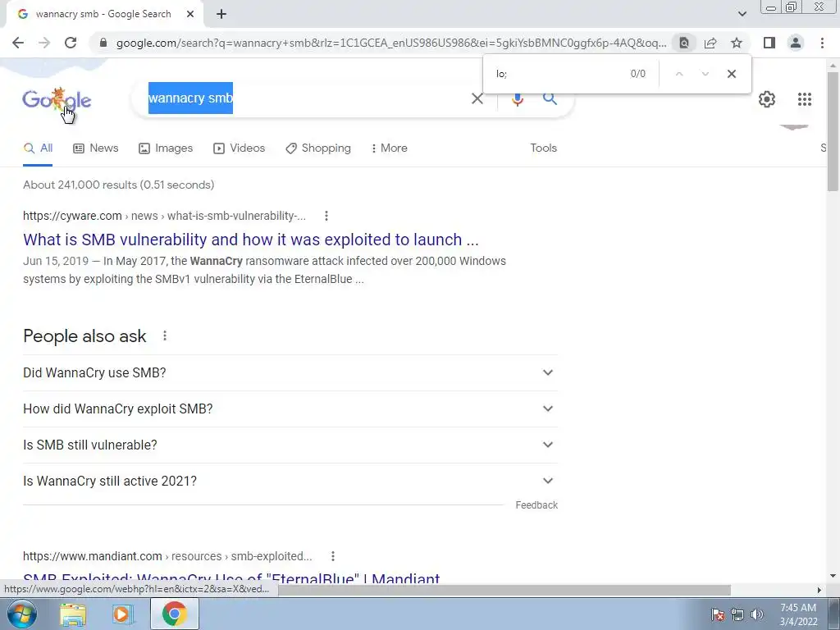Click the network tray icon
Viewport: 840px width, 630px height.
point(737,614)
